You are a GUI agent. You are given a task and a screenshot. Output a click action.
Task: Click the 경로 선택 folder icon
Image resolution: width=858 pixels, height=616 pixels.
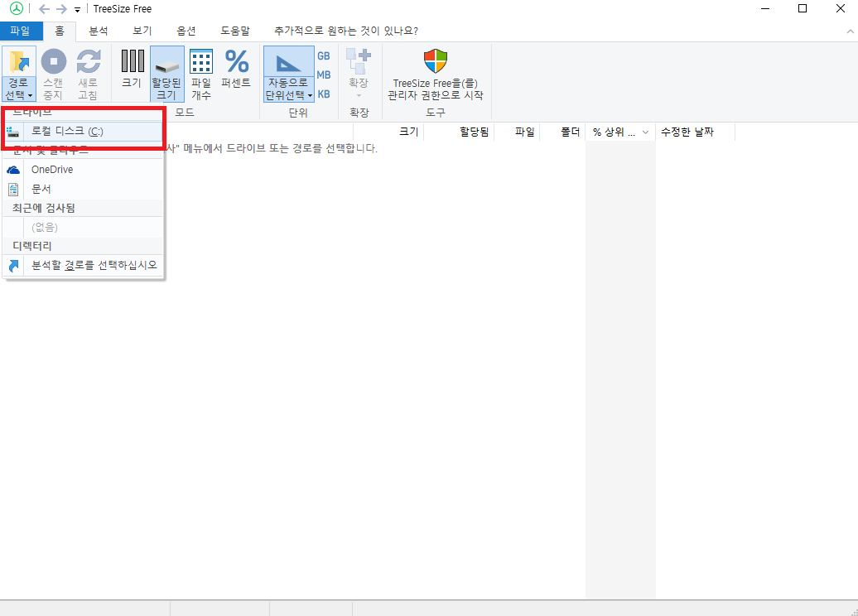pos(18,61)
